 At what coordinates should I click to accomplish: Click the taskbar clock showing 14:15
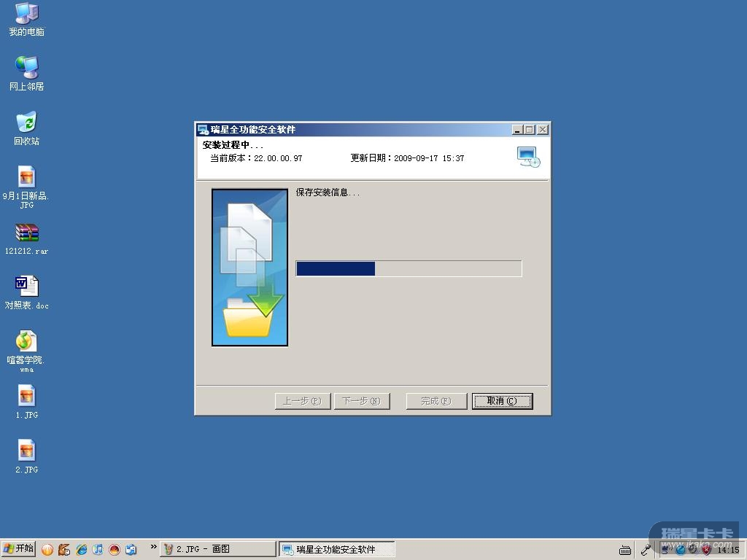pyautogui.click(x=729, y=550)
